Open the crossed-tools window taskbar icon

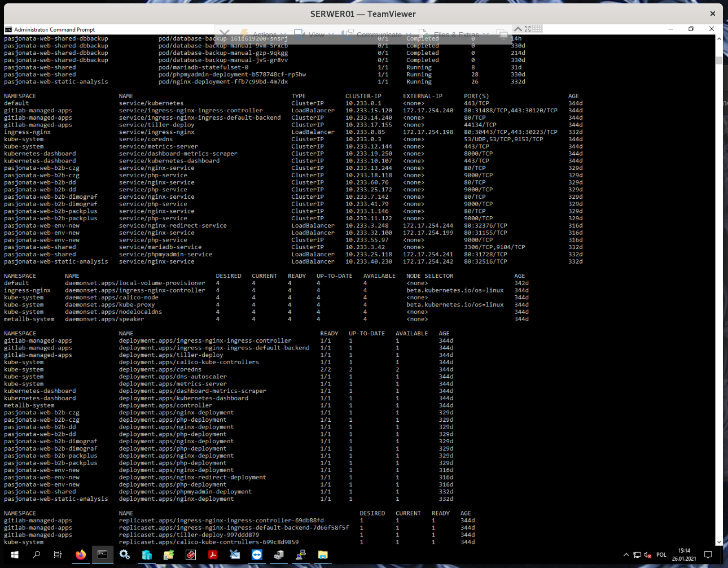[235, 555]
